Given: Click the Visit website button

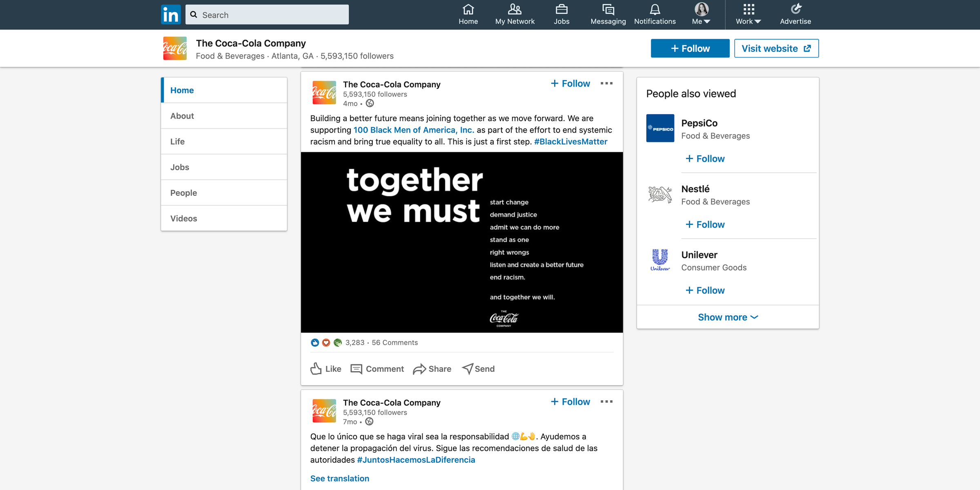Looking at the screenshot, I should tap(776, 48).
